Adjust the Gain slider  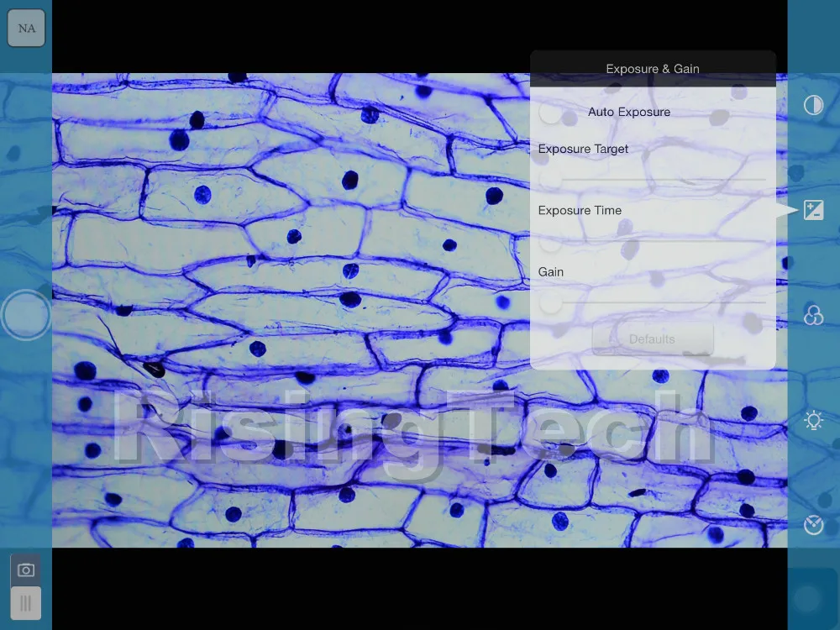pos(653,302)
